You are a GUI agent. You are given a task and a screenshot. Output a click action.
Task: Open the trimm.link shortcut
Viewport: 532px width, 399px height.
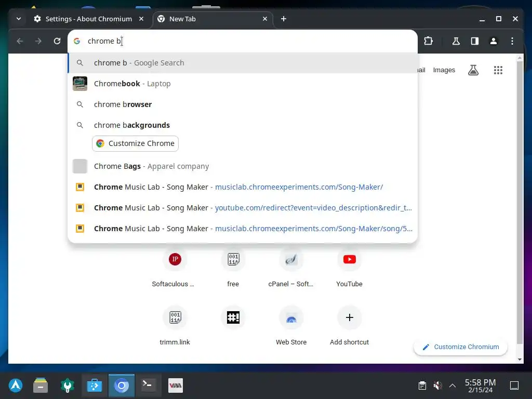[175, 326]
